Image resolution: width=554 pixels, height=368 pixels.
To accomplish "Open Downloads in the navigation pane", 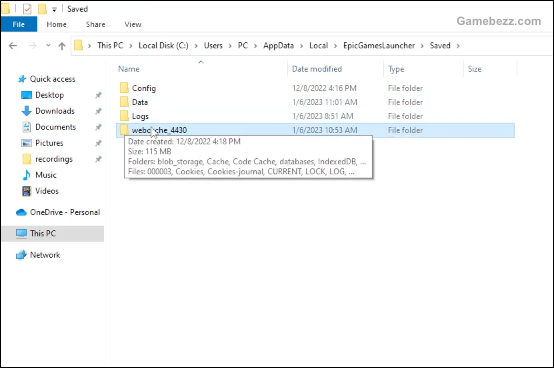I will pyautogui.click(x=55, y=111).
